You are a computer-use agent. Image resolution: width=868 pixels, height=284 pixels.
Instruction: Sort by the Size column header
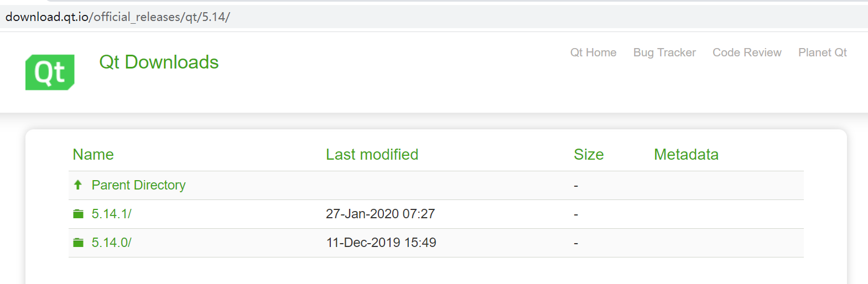point(589,155)
